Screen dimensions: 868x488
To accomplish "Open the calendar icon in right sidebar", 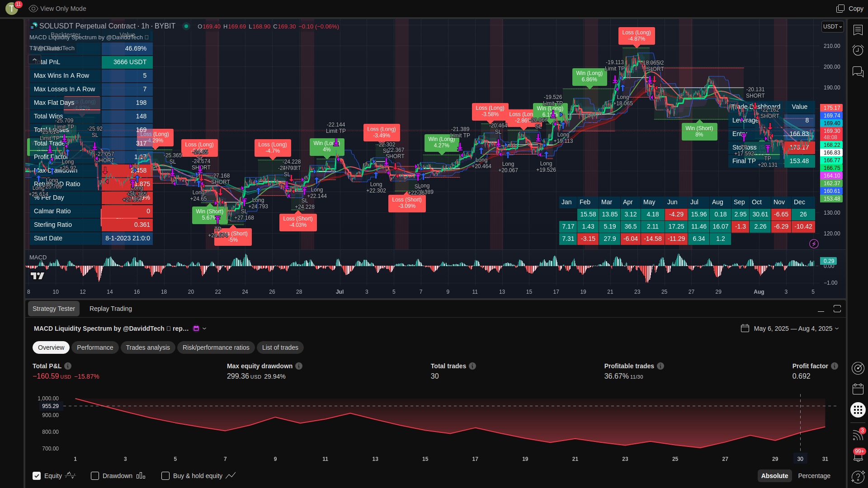I will [858, 389].
